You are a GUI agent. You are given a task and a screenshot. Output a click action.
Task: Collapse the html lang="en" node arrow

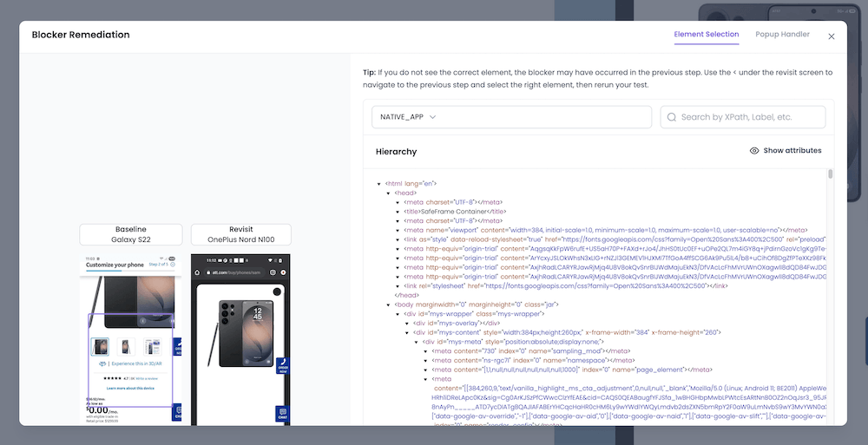(x=378, y=184)
